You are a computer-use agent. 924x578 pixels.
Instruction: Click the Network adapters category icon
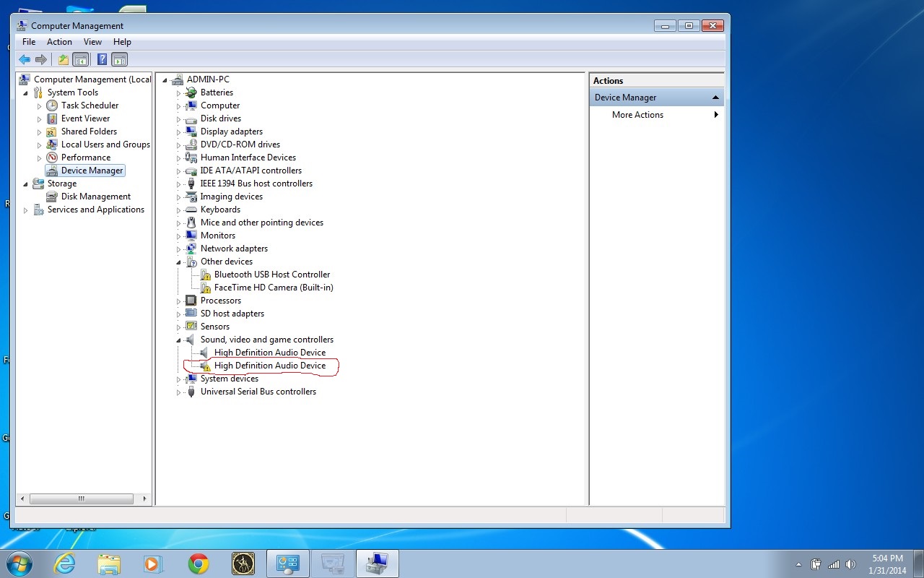[x=191, y=249]
